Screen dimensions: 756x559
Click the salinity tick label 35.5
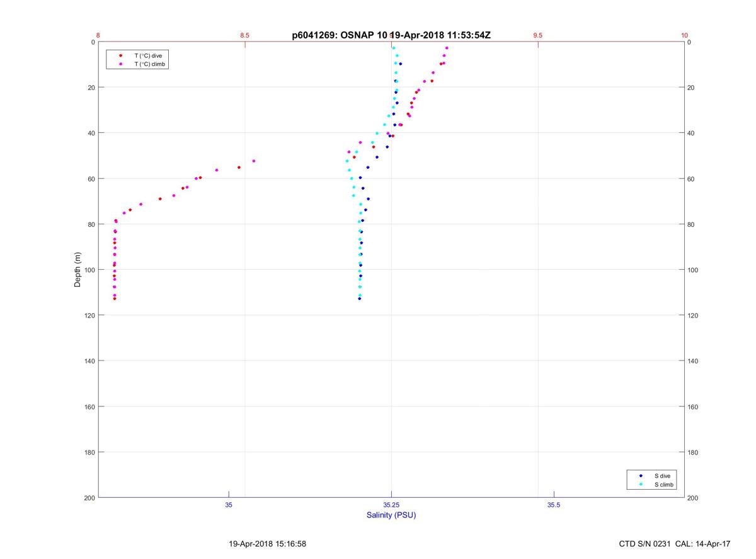coord(554,505)
